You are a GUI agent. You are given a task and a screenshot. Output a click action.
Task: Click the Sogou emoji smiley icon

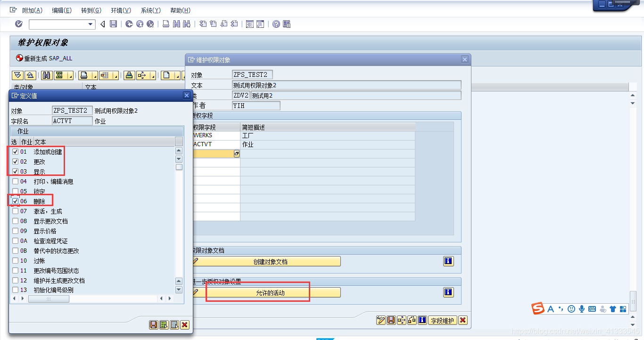click(571, 309)
